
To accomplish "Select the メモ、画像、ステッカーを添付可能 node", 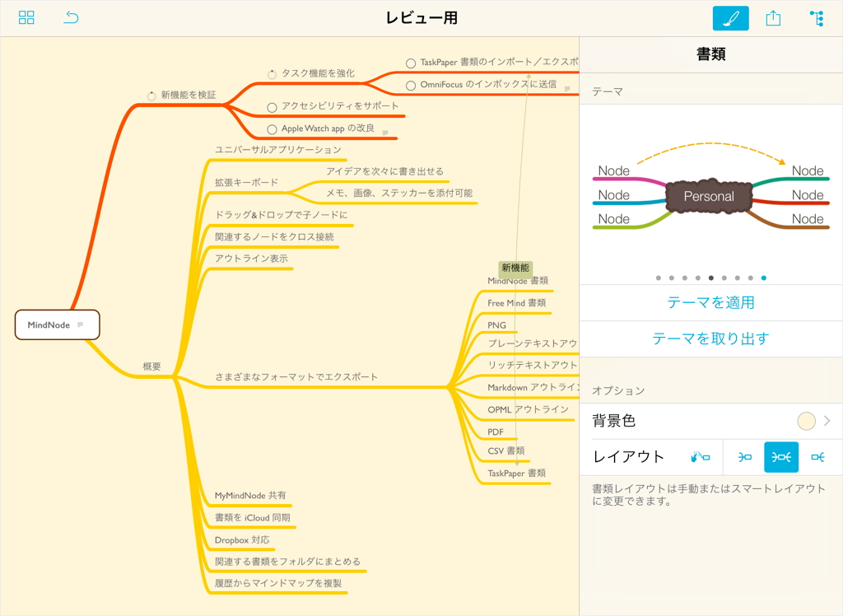I will [399, 193].
